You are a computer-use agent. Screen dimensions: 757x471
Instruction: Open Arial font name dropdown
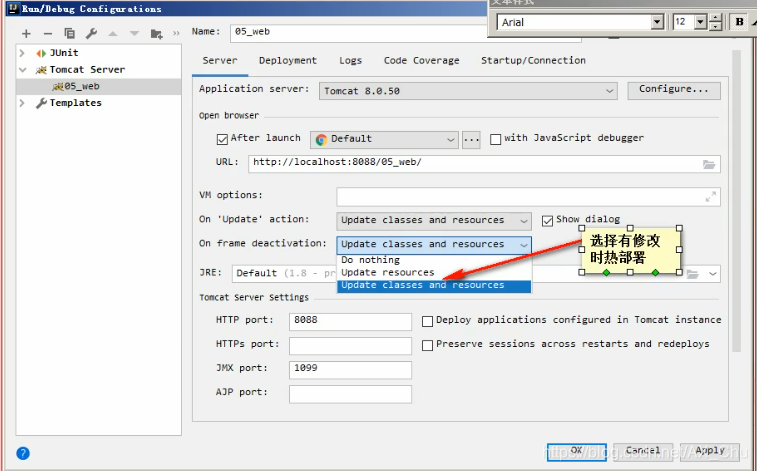tap(657, 22)
